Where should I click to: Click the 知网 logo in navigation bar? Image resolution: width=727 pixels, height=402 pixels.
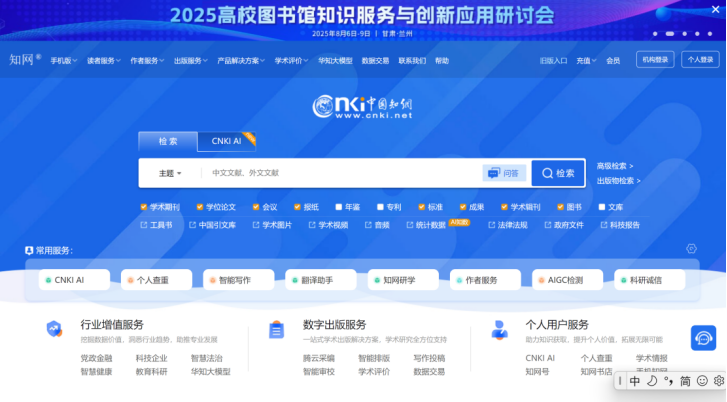tap(25, 60)
